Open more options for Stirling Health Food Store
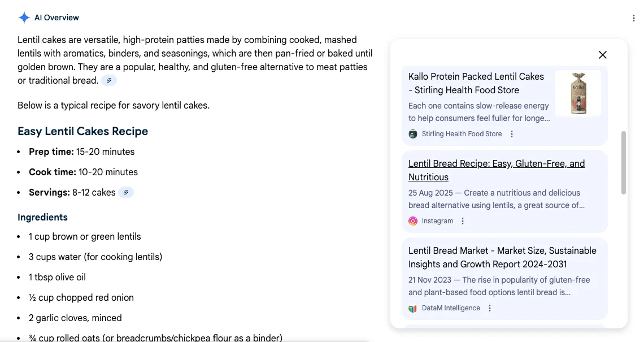 [512, 134]
